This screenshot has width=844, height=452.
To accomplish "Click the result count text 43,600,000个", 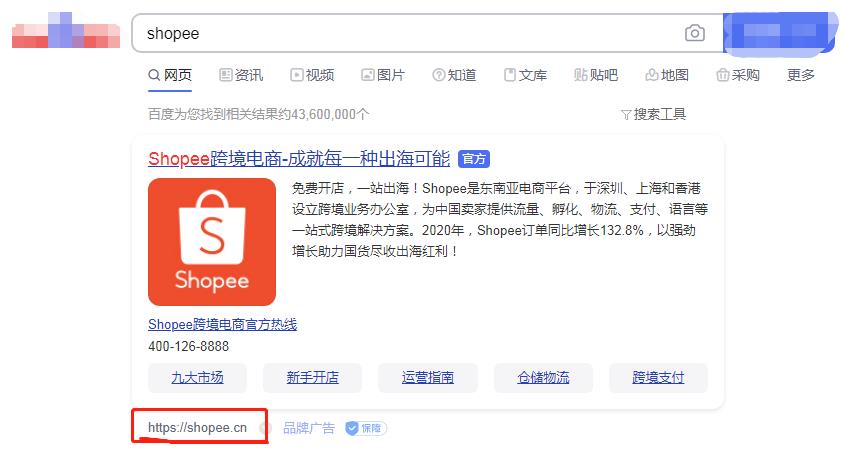I will coord(330,114).
